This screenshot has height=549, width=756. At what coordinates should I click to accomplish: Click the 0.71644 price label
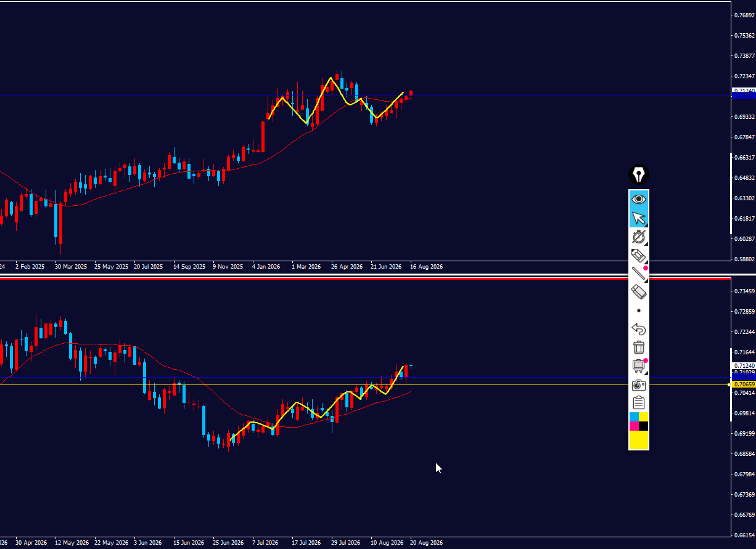[x=746, y=352]
